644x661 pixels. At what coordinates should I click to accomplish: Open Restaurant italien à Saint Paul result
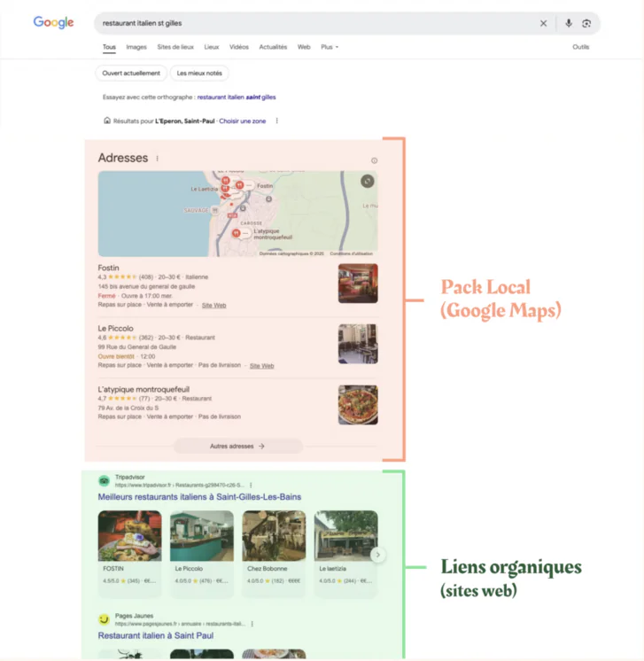(156, 635)
